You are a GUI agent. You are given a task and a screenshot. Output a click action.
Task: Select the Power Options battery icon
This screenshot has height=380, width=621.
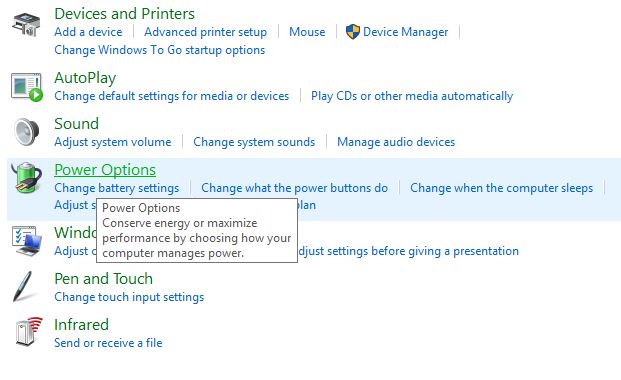click(x=27, y=178)
